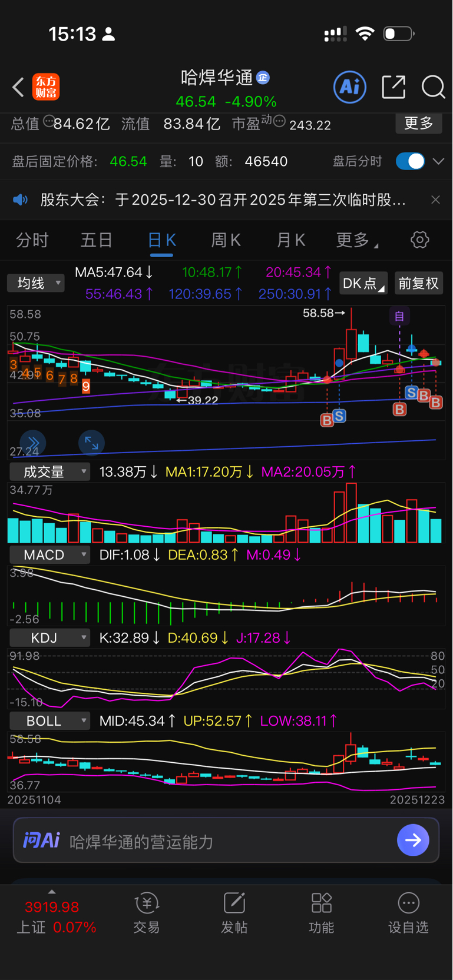Tap the 哈焊华通 stock title
Screen dimensions: 453x980
pos(217,77)
